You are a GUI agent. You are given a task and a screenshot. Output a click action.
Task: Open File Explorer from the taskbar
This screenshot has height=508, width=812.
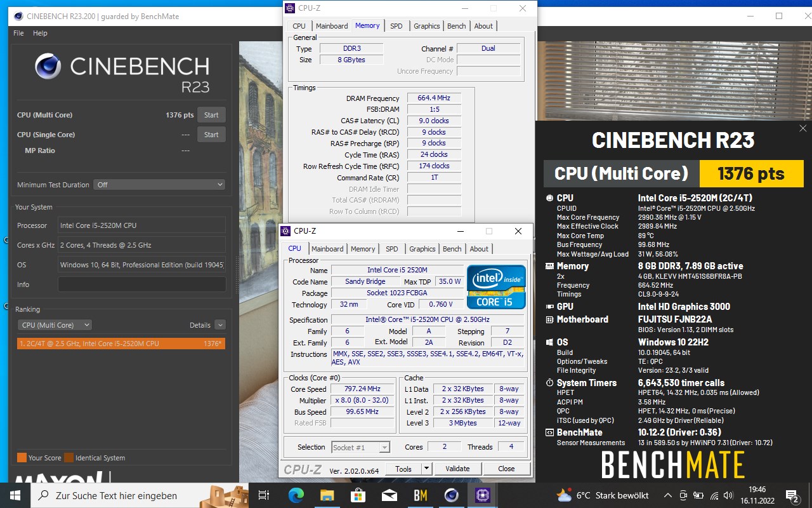pyautogui.click(x=327, y=495)
